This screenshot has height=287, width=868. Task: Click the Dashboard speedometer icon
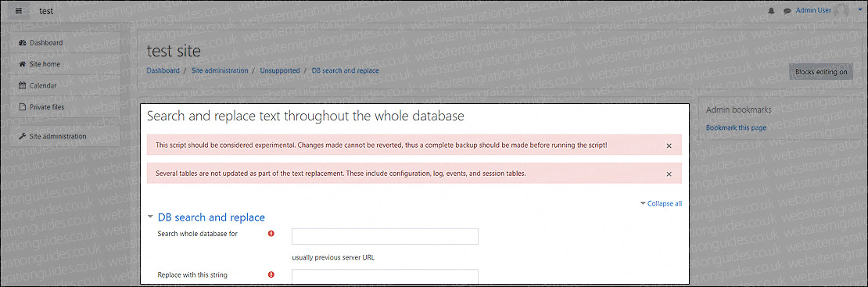[x=23, y=43]
